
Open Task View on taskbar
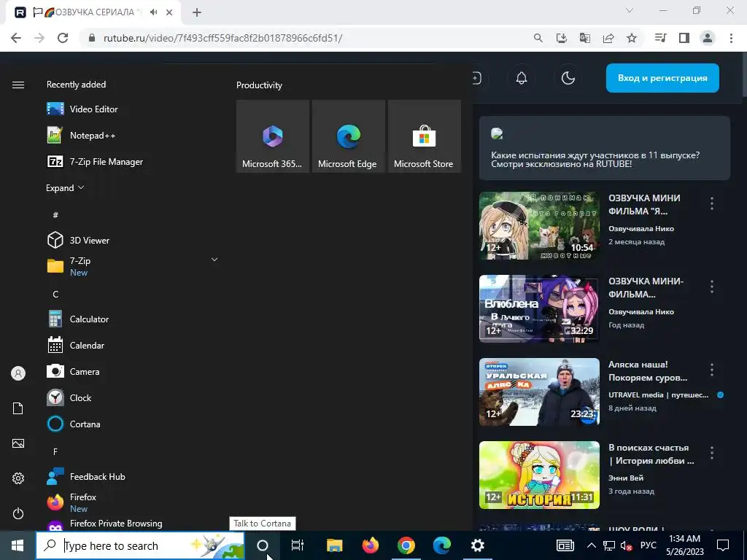(298, 545)
